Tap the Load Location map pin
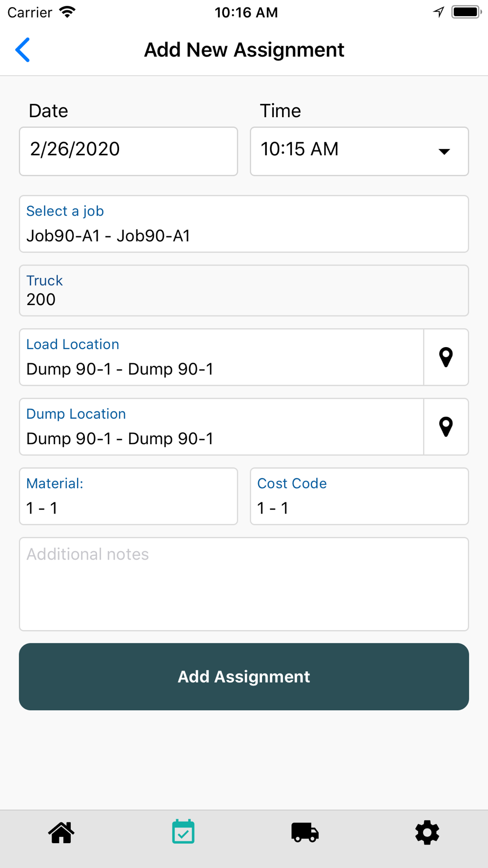The image size is (488, 868). [x=446, y=357]
